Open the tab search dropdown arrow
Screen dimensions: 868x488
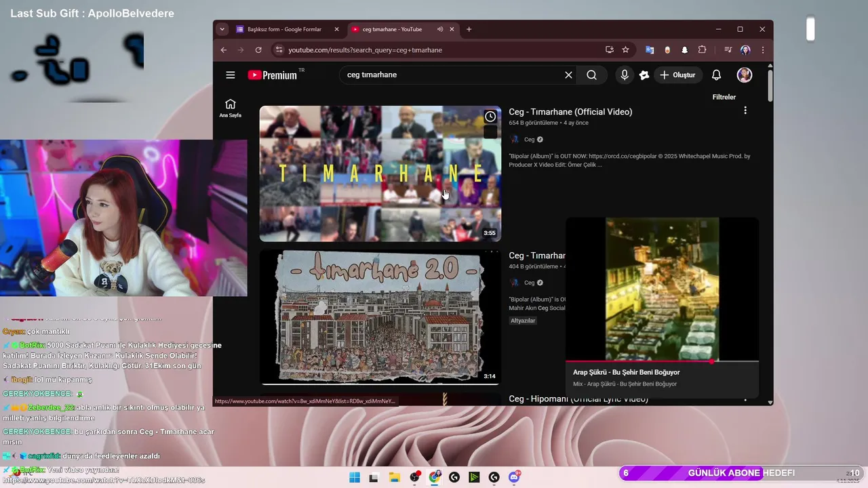(x=222, y=29)
